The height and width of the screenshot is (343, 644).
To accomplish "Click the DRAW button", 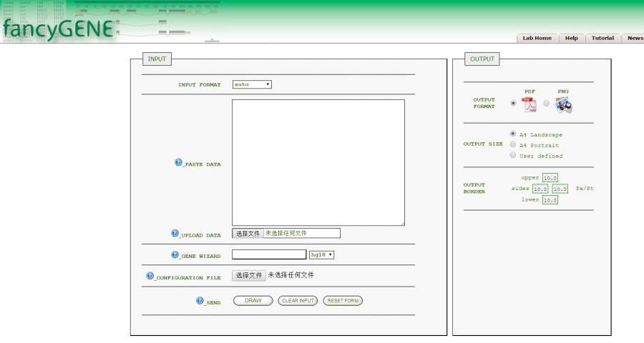I will tap(253, 301).
